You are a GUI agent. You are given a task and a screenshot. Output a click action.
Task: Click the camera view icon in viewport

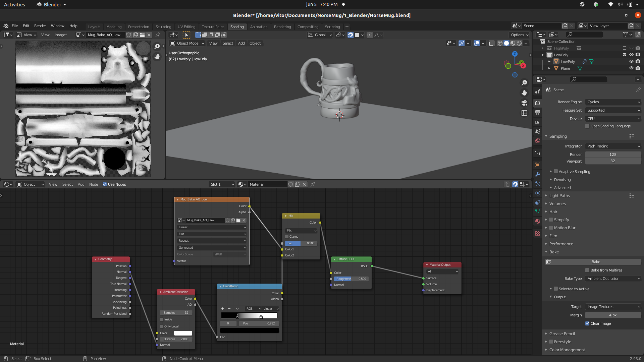pos(524,103)
